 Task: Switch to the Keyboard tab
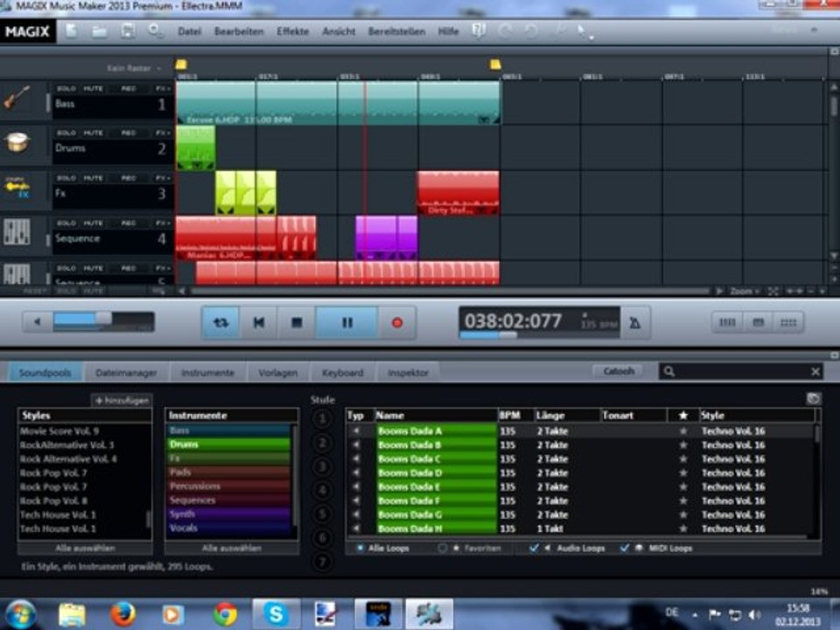[342, 373]
